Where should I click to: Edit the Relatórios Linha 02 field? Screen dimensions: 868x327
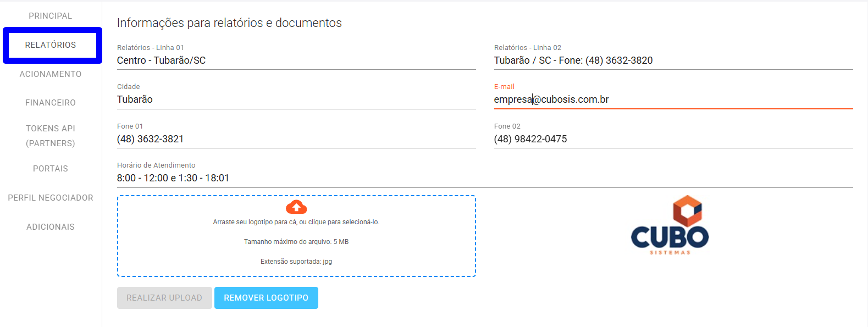point(673,60)
